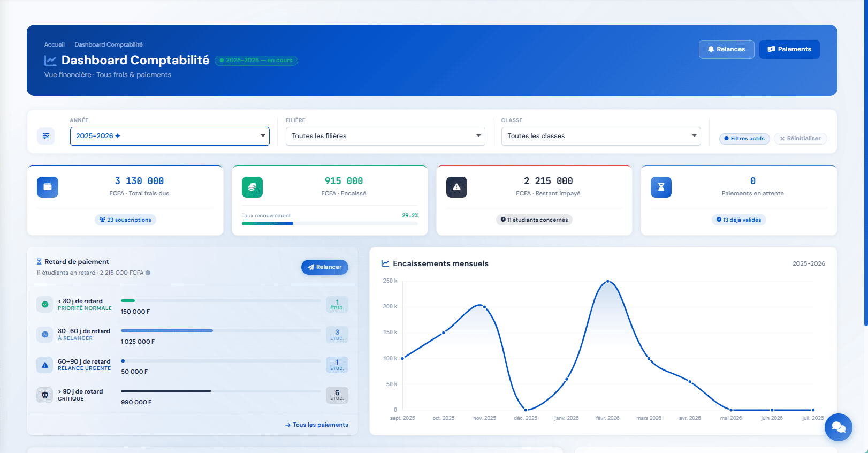Viewport: 868px width, 453px height.
Task: Click the nov. 2025 data point on chart
Action: pos(484,307)
